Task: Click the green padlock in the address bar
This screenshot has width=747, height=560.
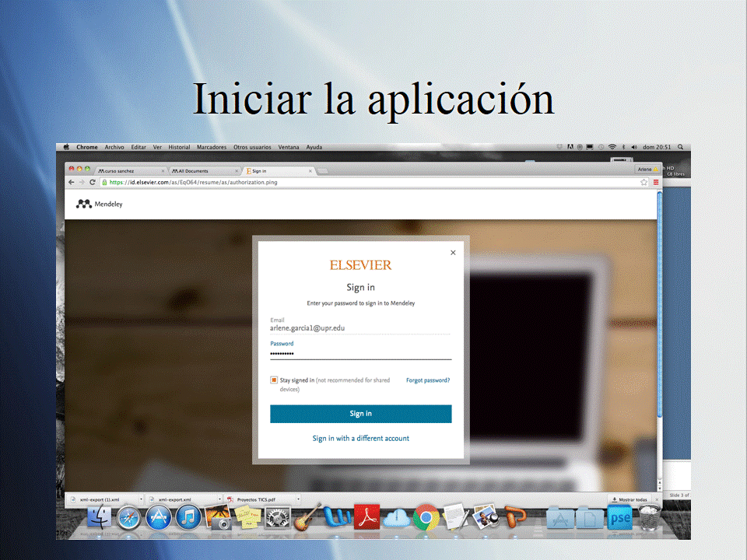Action: click(104, 182)
